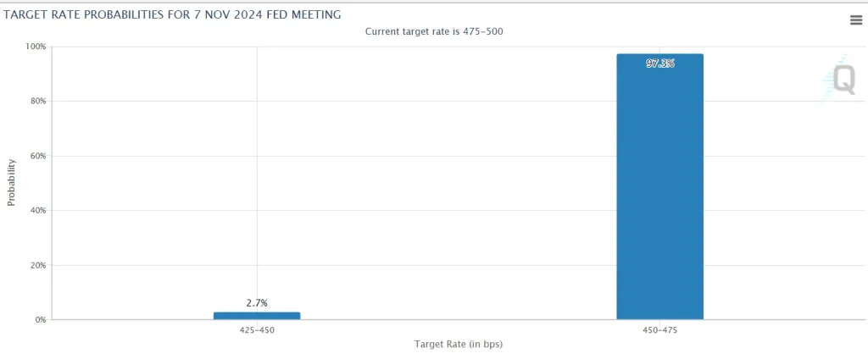This screenshot has width=868, height=359.
Task: Click the 60% y-axis tick label
Action: point(37,156)
